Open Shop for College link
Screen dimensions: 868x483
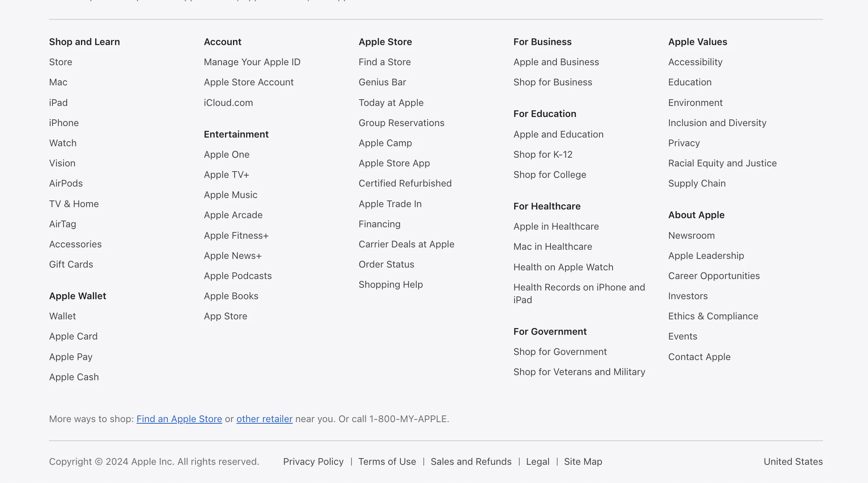click(x=550, y=175)
